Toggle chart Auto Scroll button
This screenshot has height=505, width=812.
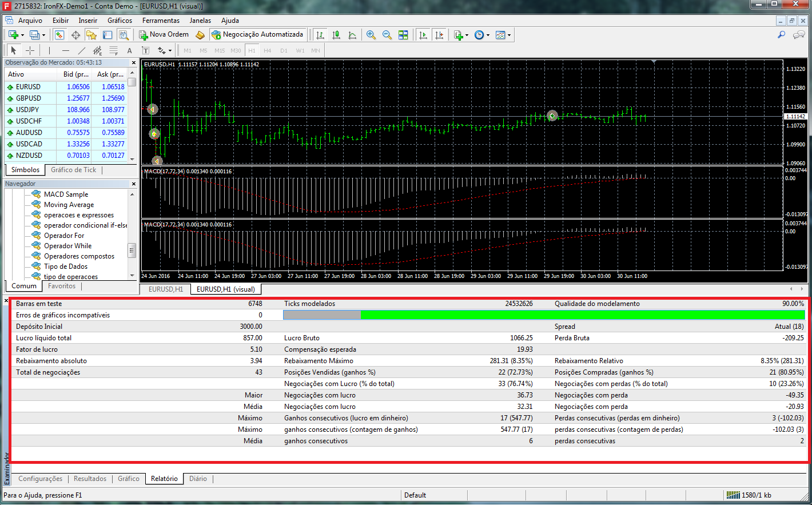423,35
